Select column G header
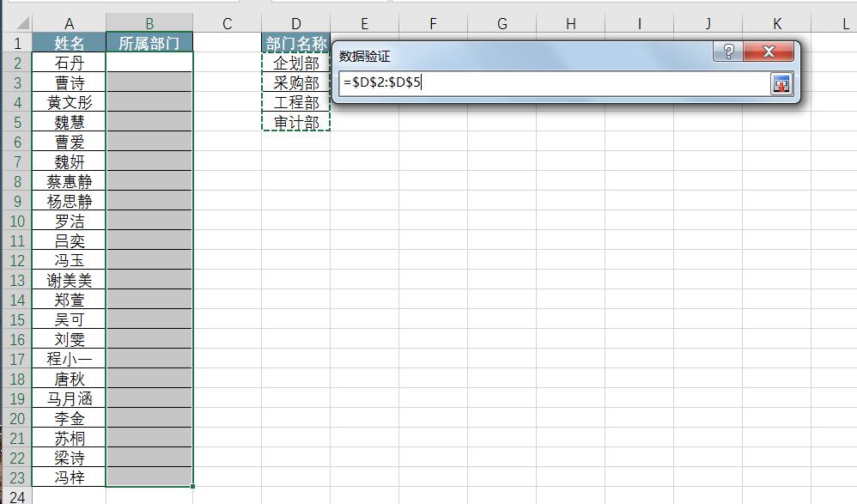Viewport: 857px width, 504px height. (501, 23)
